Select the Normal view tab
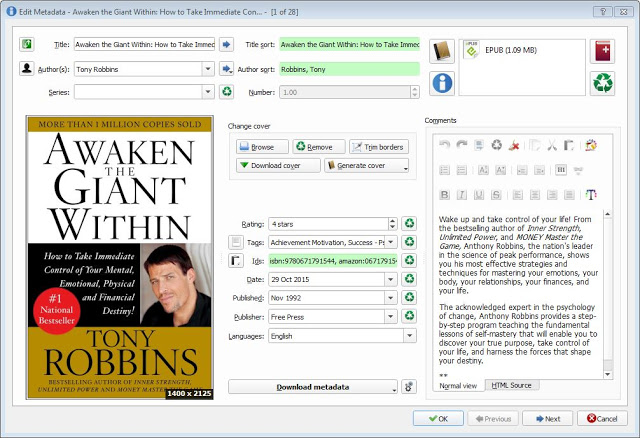640x438 pixels. pyautogui.click(x=458, y=385)
